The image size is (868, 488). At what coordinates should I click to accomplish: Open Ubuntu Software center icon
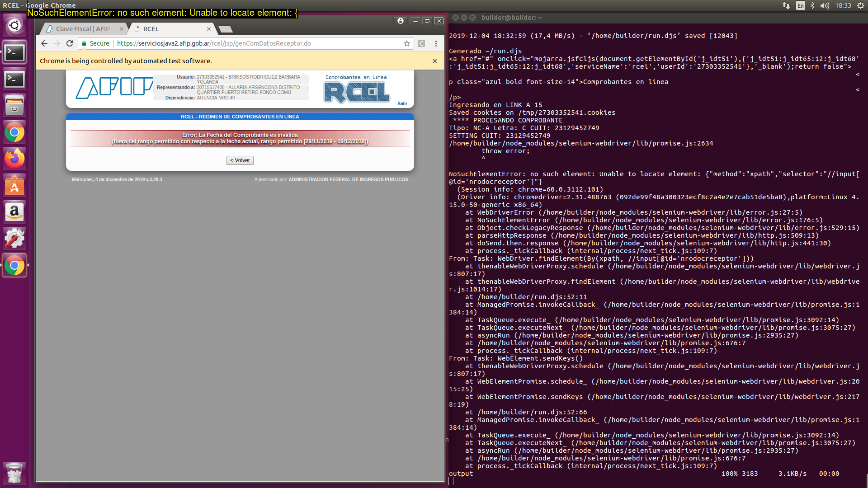pos(14,185)
